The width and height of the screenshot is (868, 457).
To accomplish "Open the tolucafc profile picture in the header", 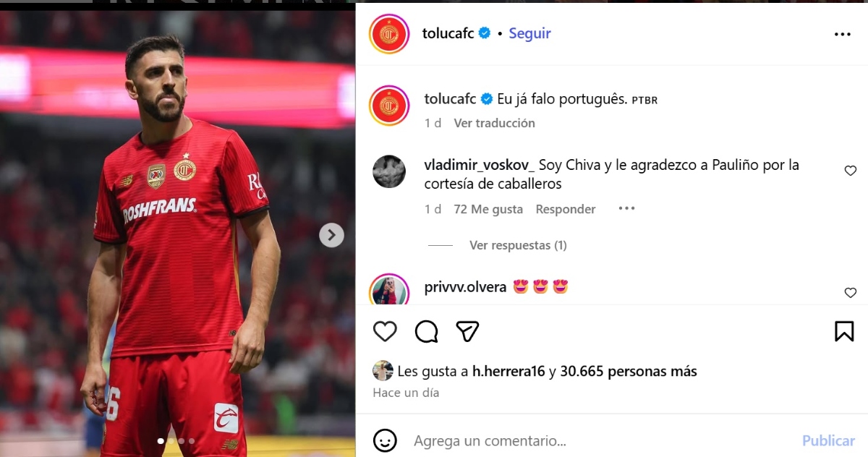I will [x=390, y=34].
